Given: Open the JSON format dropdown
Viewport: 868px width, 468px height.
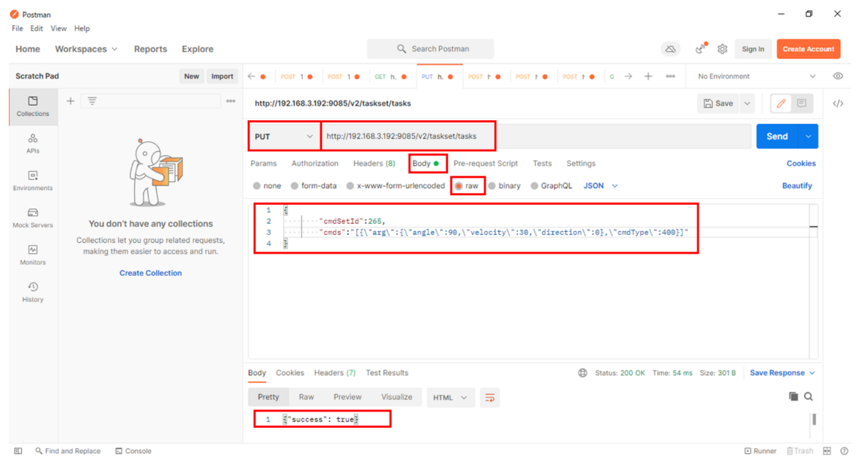Looking at the screenshot, I should click(x=601, y=186).
